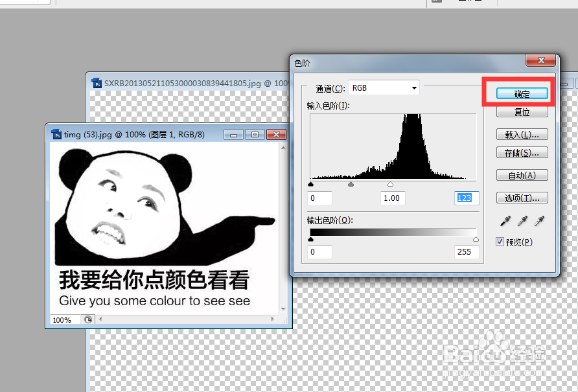
Task: Select the white point eyedropper
Action: [539, 221]
